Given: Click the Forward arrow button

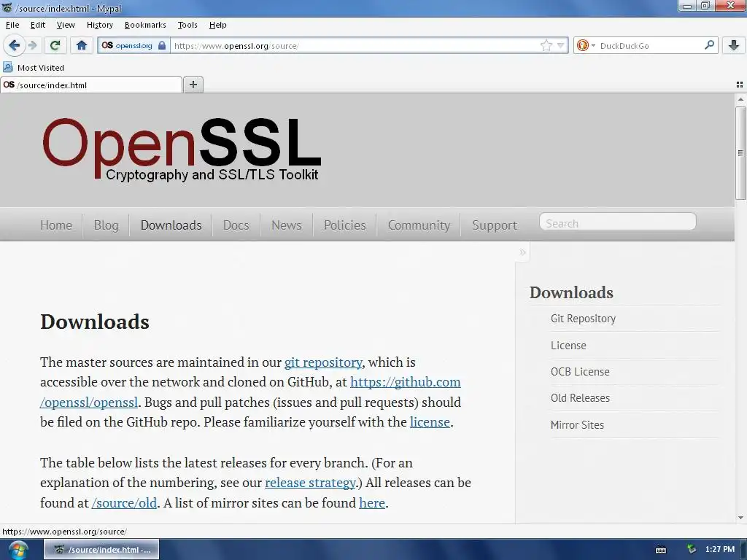Looking at the screenshot, I should point(32,46).
